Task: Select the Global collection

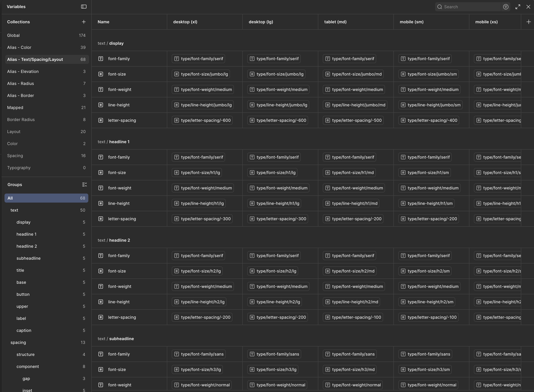Action: [x=46, y=35]
